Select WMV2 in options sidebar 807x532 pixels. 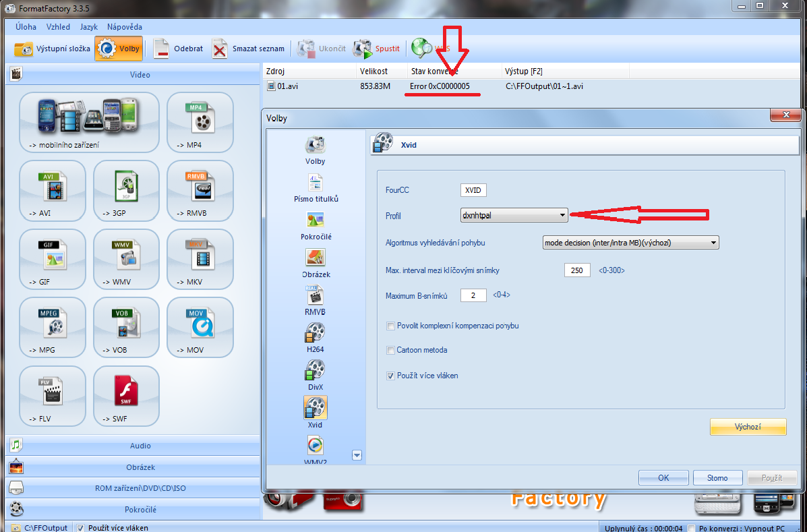pos(315,450)
